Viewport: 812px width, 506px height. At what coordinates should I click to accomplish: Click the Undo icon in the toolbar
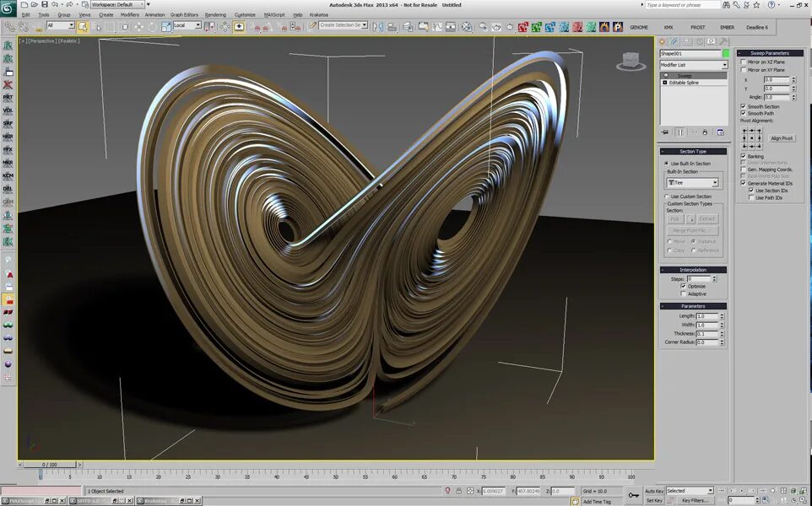click(55, 4)
